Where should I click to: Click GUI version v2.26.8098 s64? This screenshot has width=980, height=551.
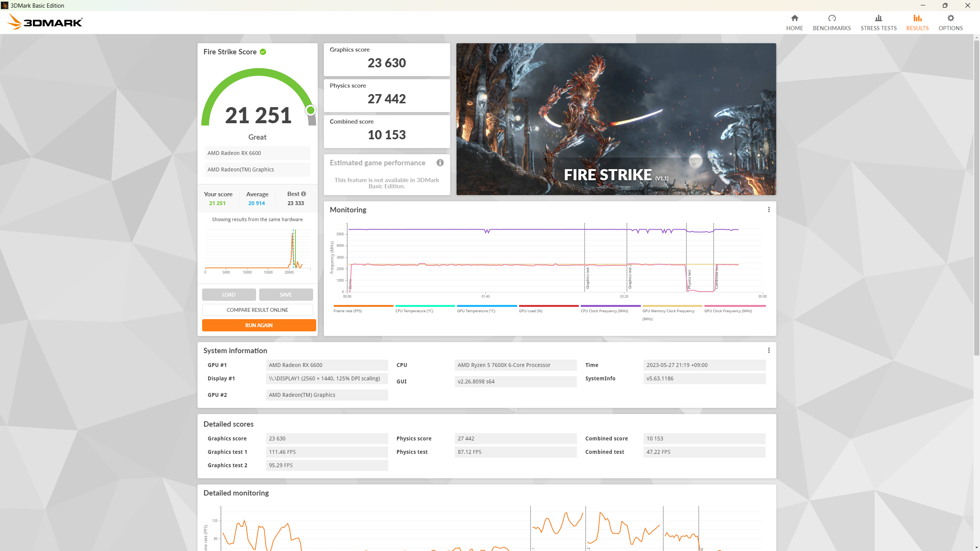[x=516, y=381]
